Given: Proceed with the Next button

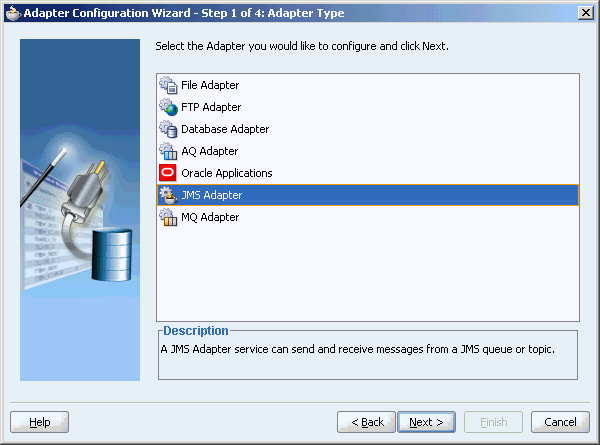Looking at the screenshot, I should [426, 422].
